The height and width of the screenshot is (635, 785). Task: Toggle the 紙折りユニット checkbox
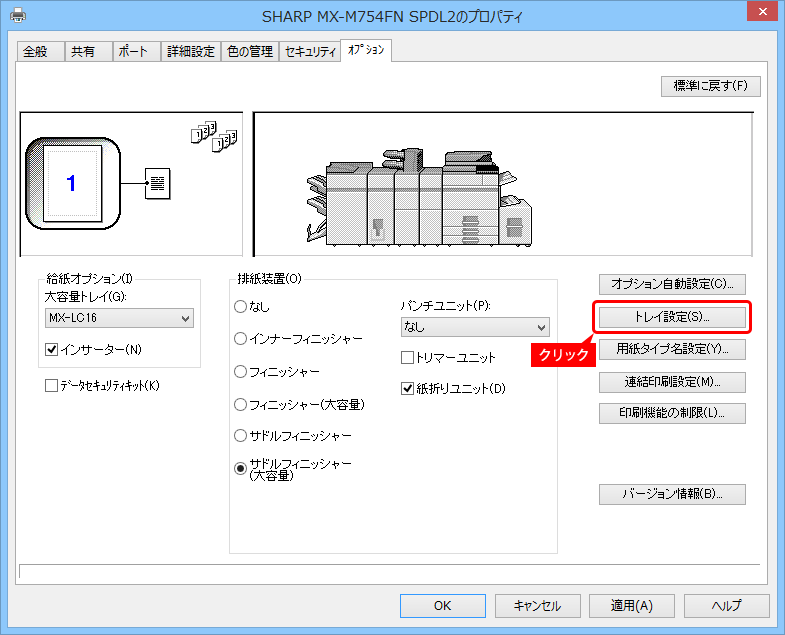[408, 388]
